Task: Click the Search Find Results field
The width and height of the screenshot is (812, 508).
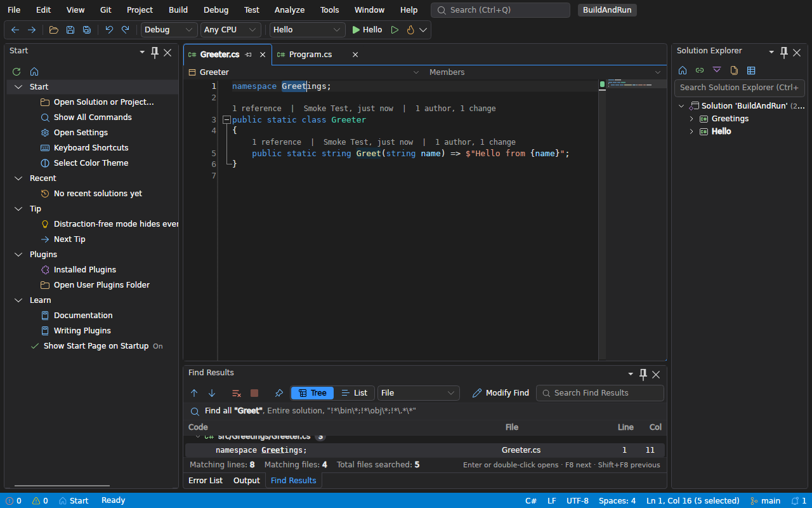Action: tap(600, 393)
